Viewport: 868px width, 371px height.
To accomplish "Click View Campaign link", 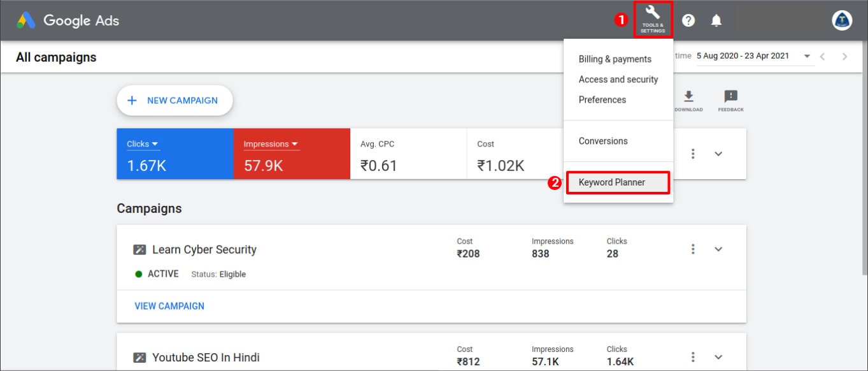I will (x=169, y=306).
